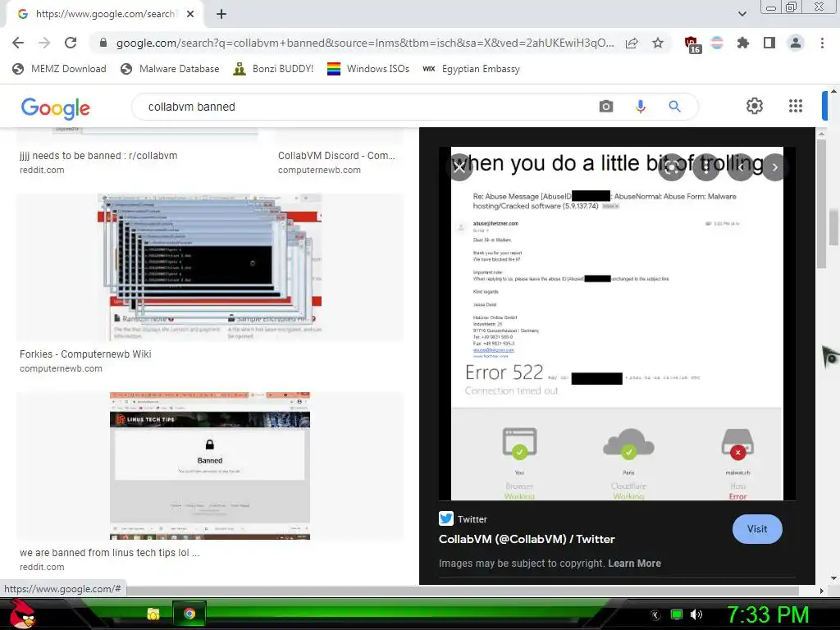This screenshot has height=630, width=840.
Task: Click horizontal scrollbar right arrow
Action: (821, 591)
